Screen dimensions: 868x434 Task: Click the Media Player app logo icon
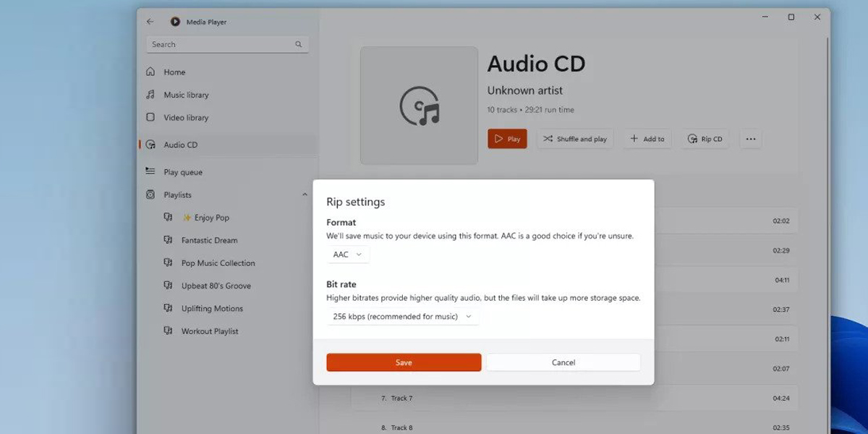coord(175,22)
